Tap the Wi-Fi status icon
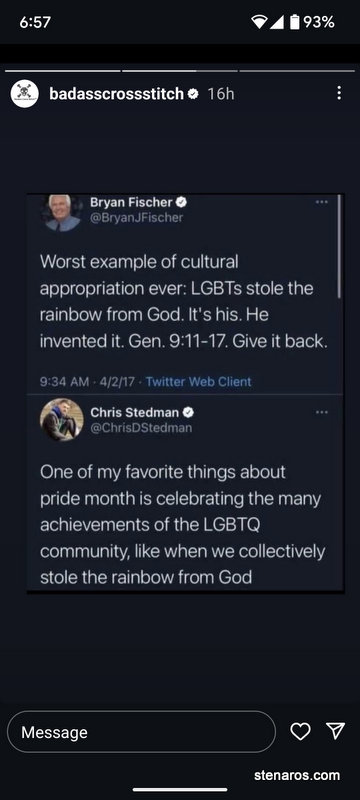 point(260,22)
